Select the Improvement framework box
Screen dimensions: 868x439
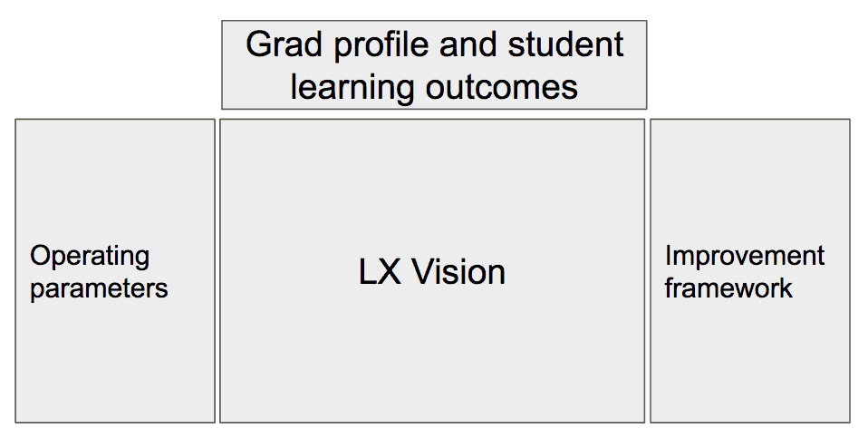pyautogui.click(x=750, y=270)
